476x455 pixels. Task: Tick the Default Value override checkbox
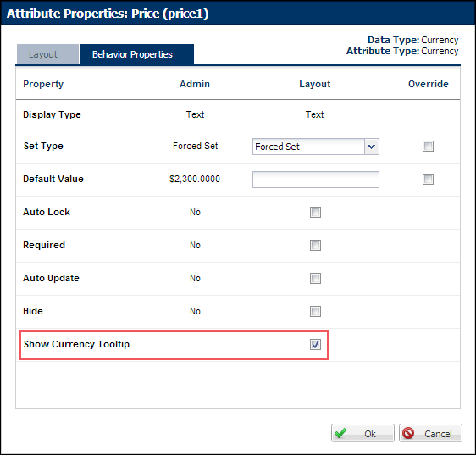428,180
